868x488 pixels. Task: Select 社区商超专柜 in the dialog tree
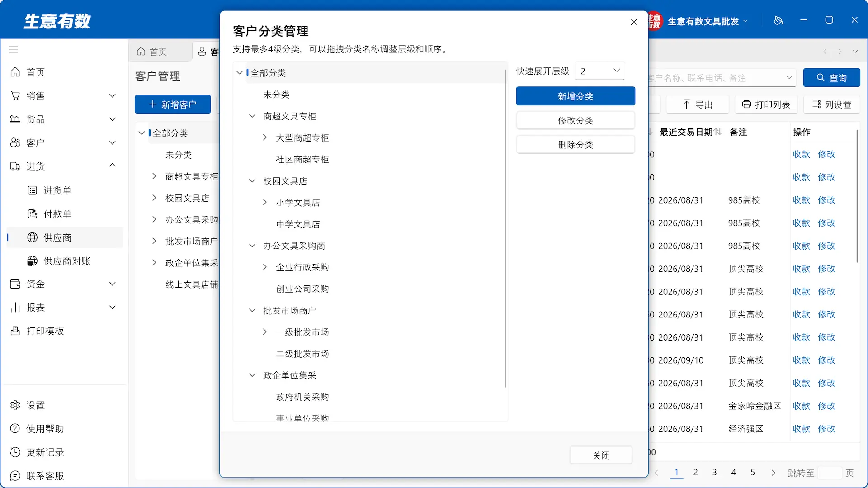(302, 159)
